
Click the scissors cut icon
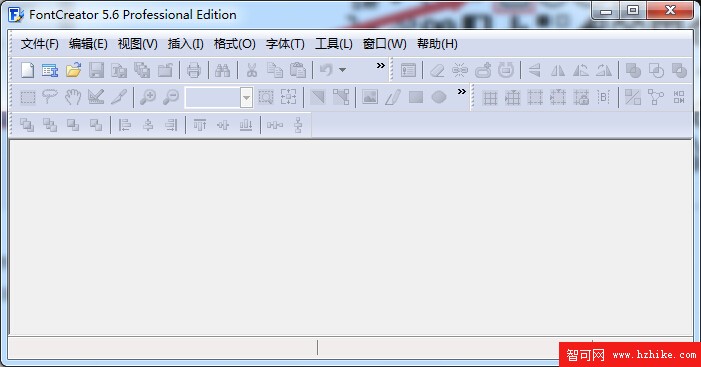252,70
